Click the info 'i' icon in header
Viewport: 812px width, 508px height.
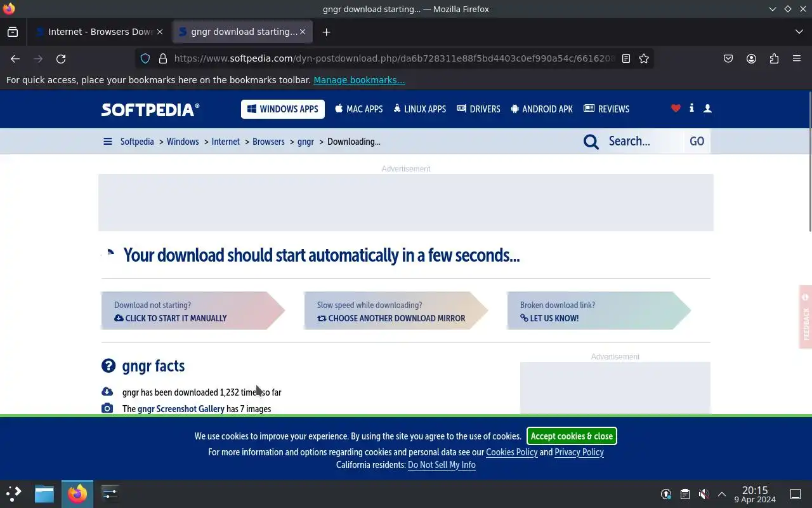[x=691, y=109]
